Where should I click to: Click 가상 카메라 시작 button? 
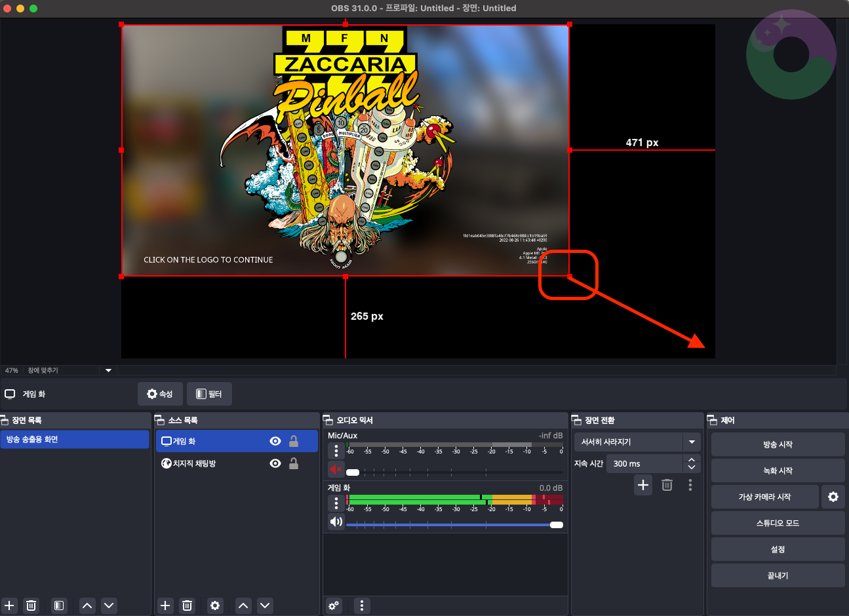click(764, 497)
